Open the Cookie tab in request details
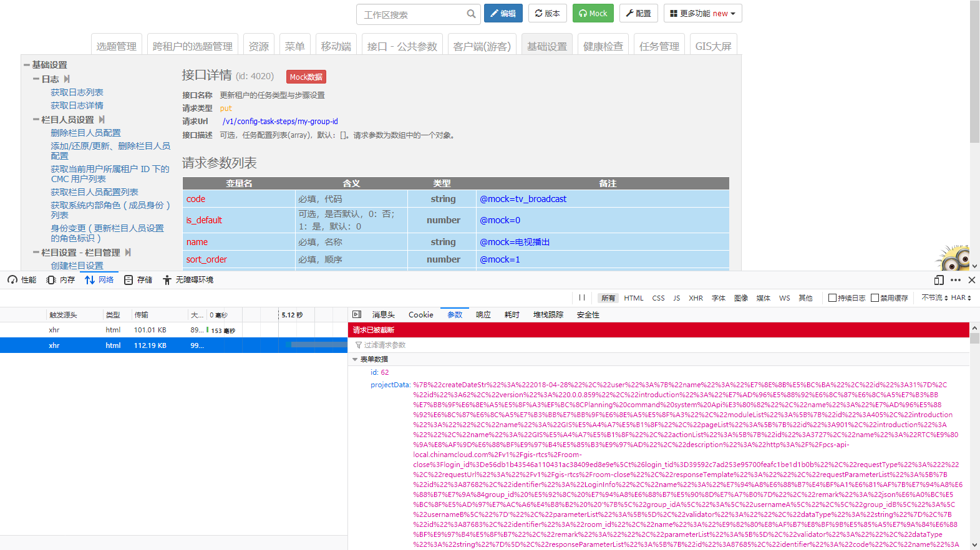Screen dimensions: 980x550 [421, 315]
